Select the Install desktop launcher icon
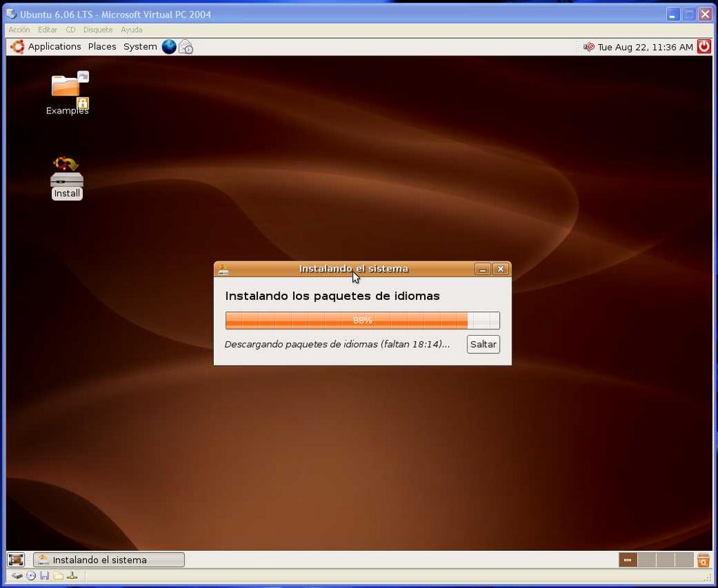 pos(67,178)
